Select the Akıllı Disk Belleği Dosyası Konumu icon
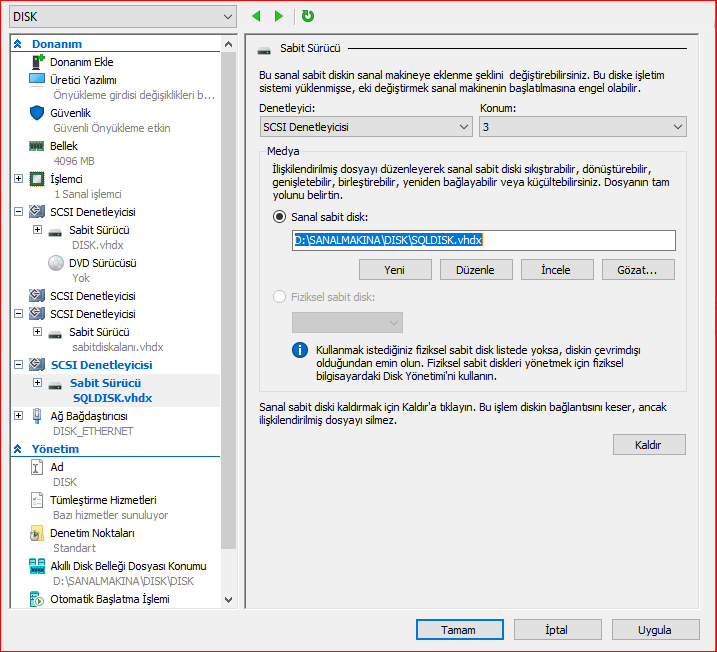 37,566
